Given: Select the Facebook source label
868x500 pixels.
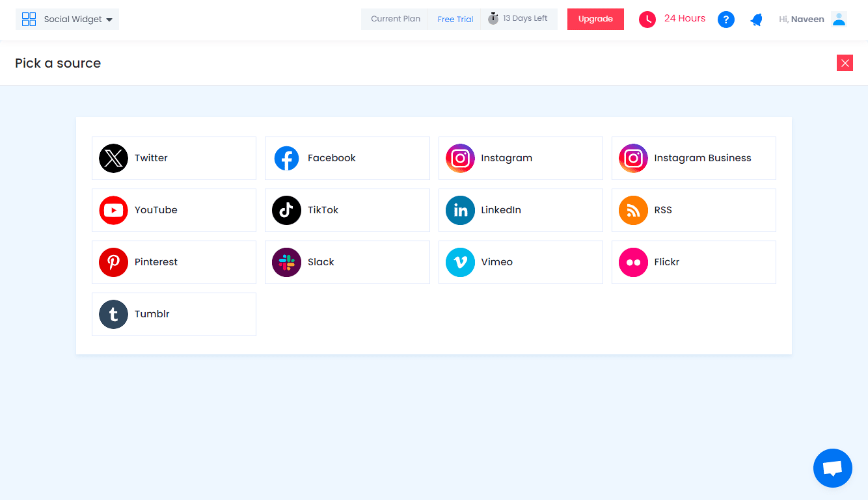Looking at the screenshot, I should (332, 158).
